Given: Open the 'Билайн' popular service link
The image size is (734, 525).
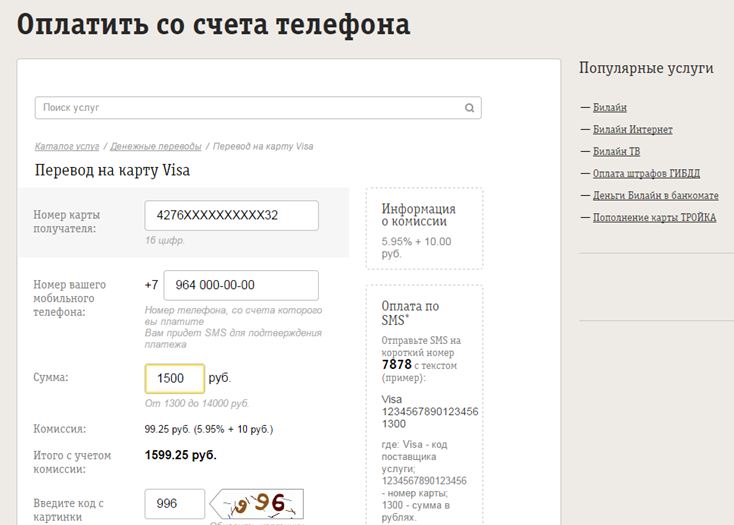Looking at the screenshot, I should [x=609, y=107].
